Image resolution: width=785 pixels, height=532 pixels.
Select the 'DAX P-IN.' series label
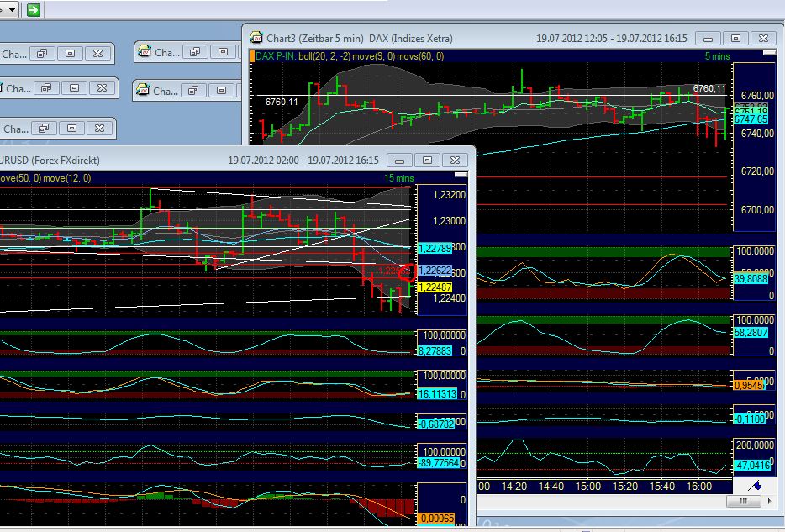click(x=276, y=56)
